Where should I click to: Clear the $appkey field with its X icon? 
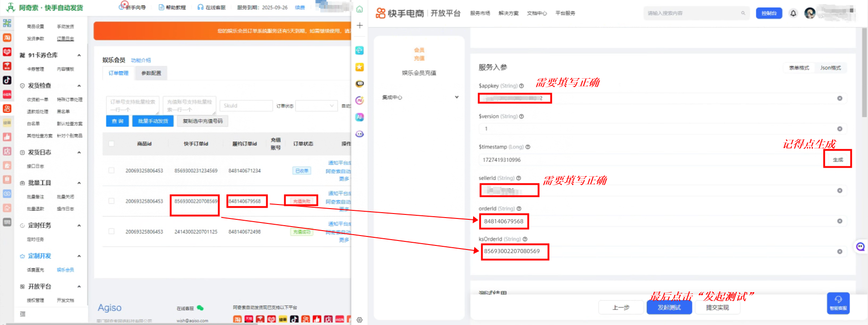pos(840,98)
